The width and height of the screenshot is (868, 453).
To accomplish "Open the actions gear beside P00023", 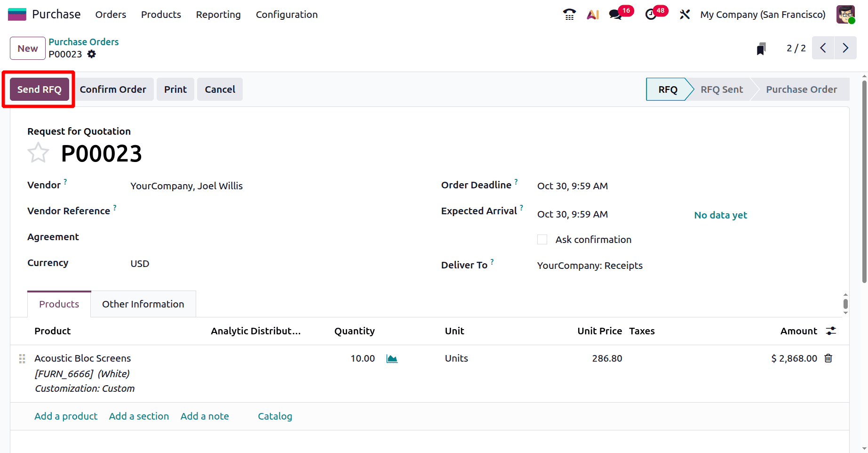I will 91,54.
